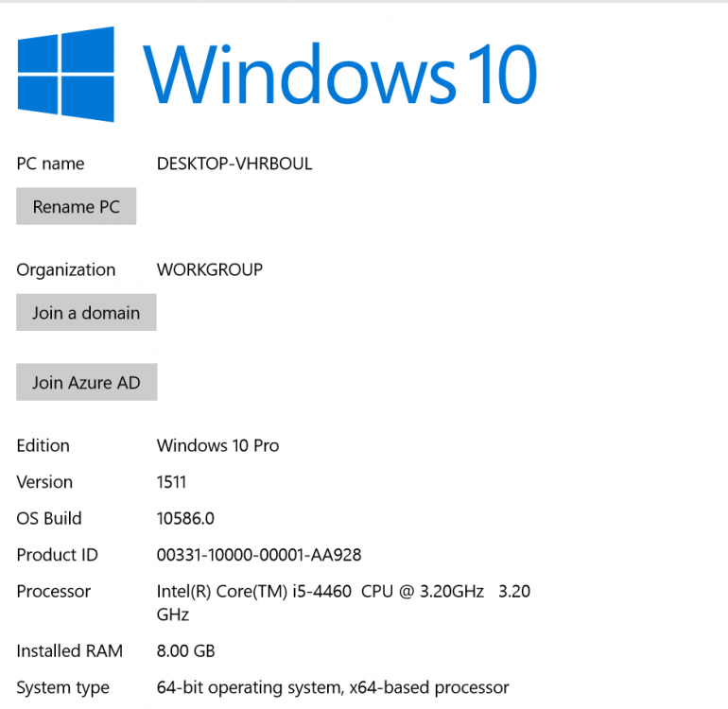Click the PC name label
Image resolution: width=728 pixels, height=709 pixels.
point(51,164)
